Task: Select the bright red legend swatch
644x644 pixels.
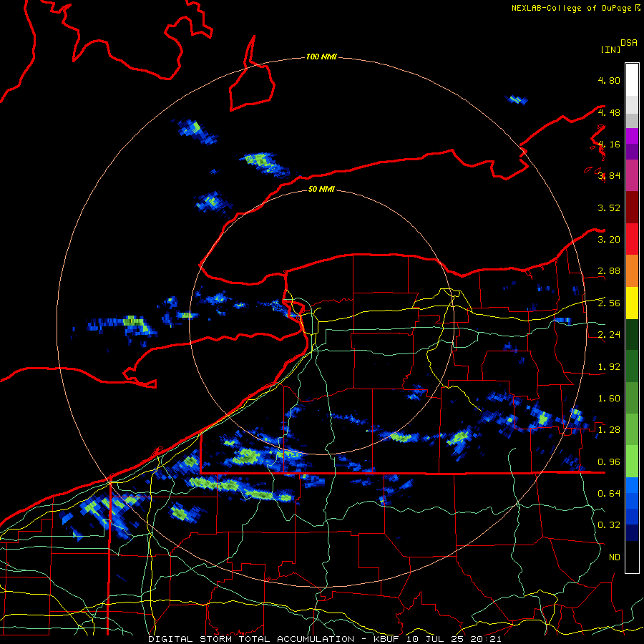Action: click(x=632, y=239)
